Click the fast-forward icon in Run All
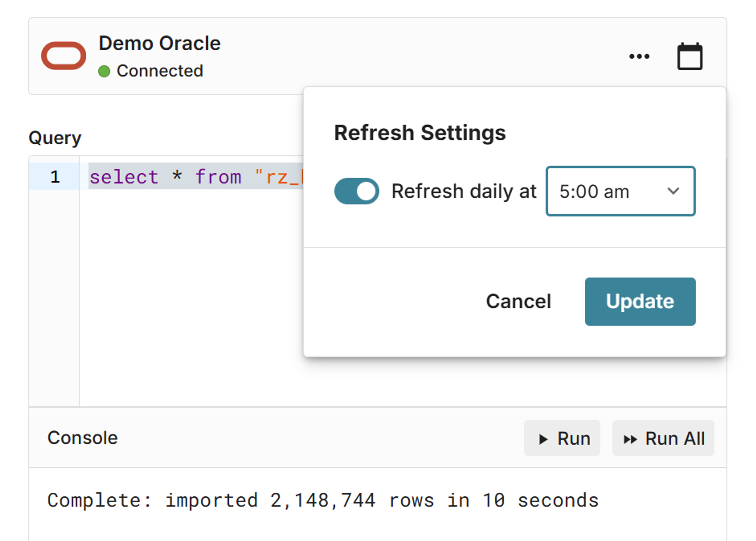The height and width of the screenshot is (541, 756). [x=630, y=439]
